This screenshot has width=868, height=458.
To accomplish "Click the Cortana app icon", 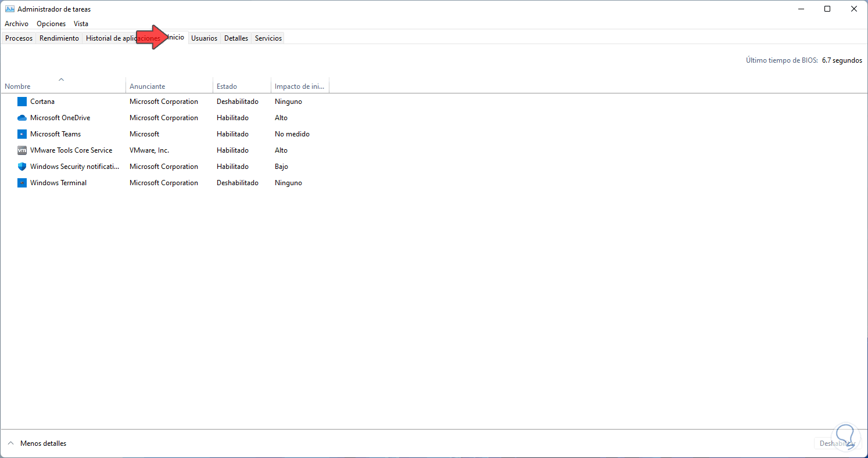I will coord(22,102).
